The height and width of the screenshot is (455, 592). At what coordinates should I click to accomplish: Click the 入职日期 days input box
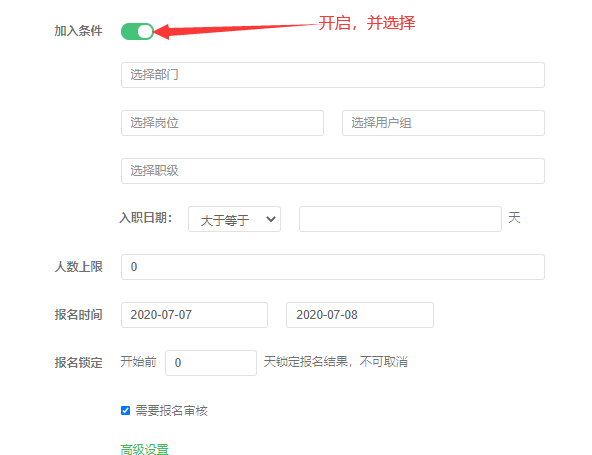(x=400, y=219)
